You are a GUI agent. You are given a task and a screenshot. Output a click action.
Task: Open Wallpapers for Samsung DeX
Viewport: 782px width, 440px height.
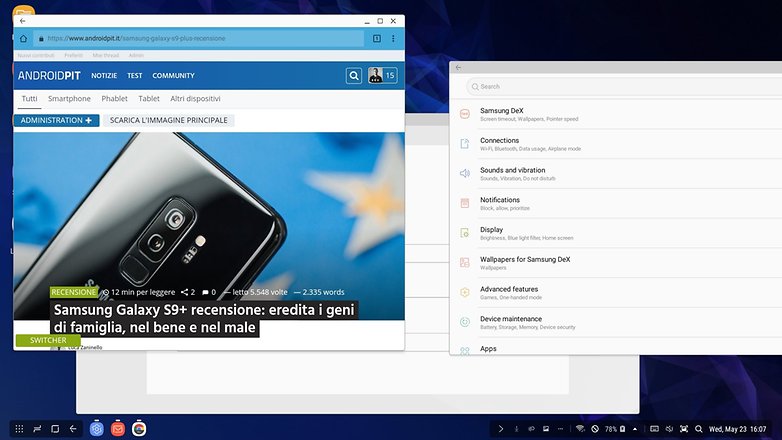coord(616,263)
